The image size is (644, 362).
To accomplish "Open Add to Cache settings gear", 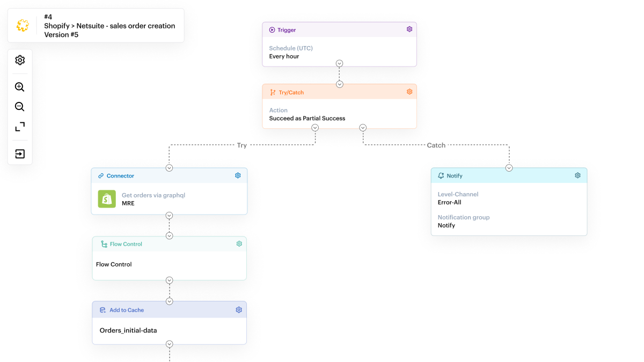I will pos(239,310).
